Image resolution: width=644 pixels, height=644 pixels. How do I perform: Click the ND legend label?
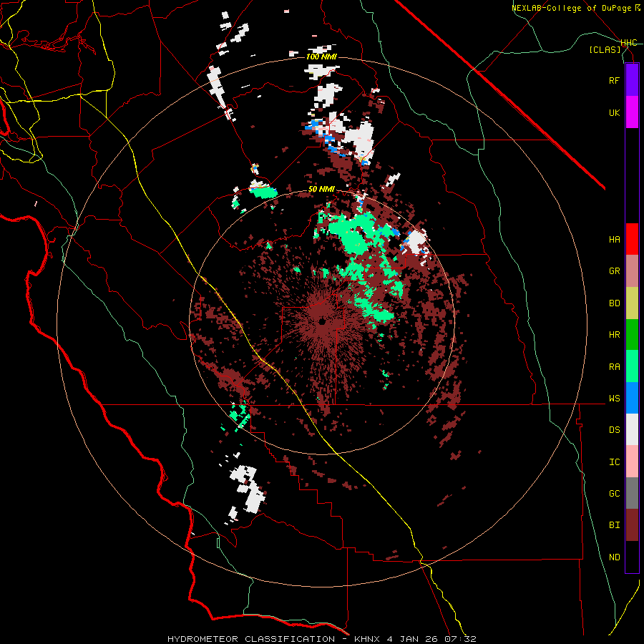614,557
